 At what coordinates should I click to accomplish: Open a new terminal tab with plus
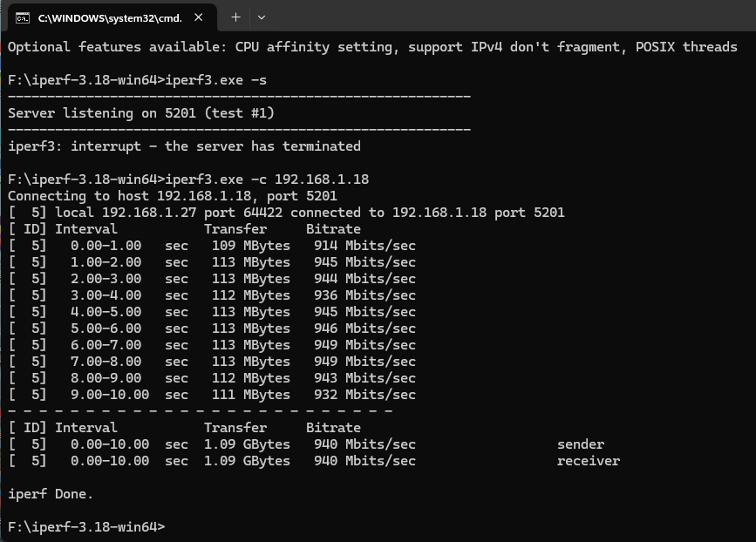(235, 17)
